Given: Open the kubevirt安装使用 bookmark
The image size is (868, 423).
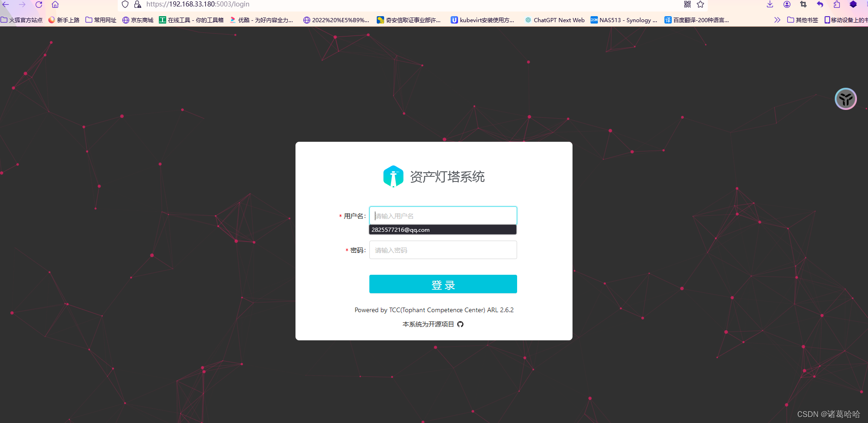Looking at the screenshot, I should (482, 20).
